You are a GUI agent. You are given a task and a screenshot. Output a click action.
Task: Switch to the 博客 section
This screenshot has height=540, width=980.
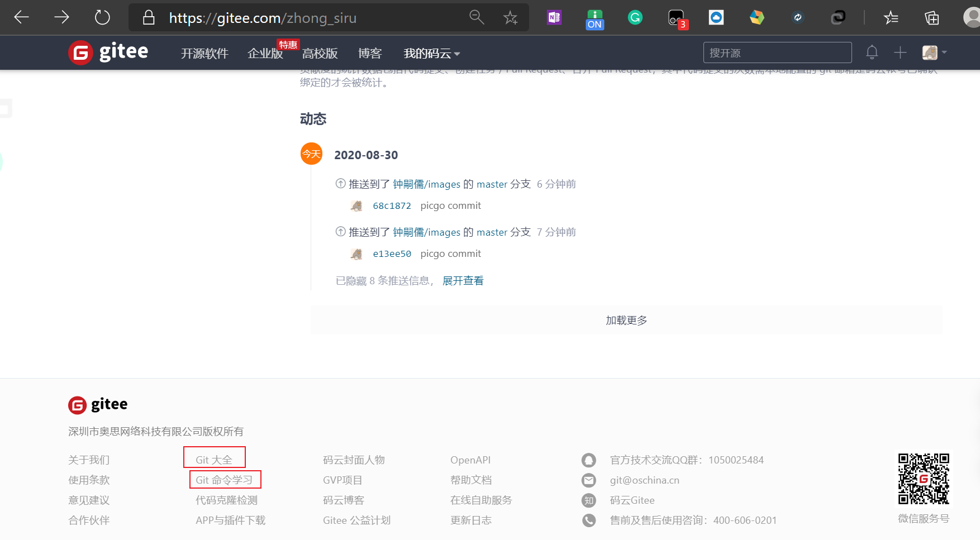(x=370, y=53)
